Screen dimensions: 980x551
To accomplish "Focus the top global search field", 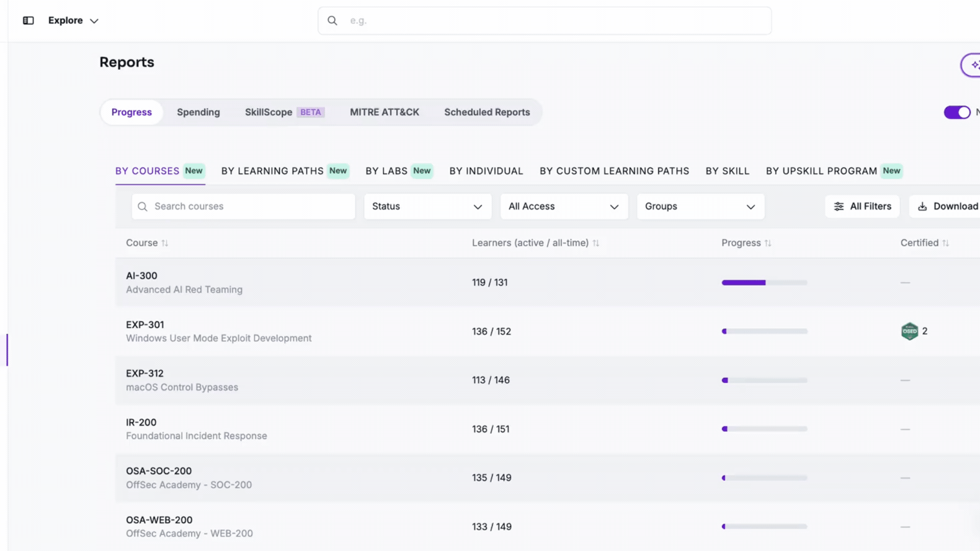I will pyautogui.click(x=545, y=21).
